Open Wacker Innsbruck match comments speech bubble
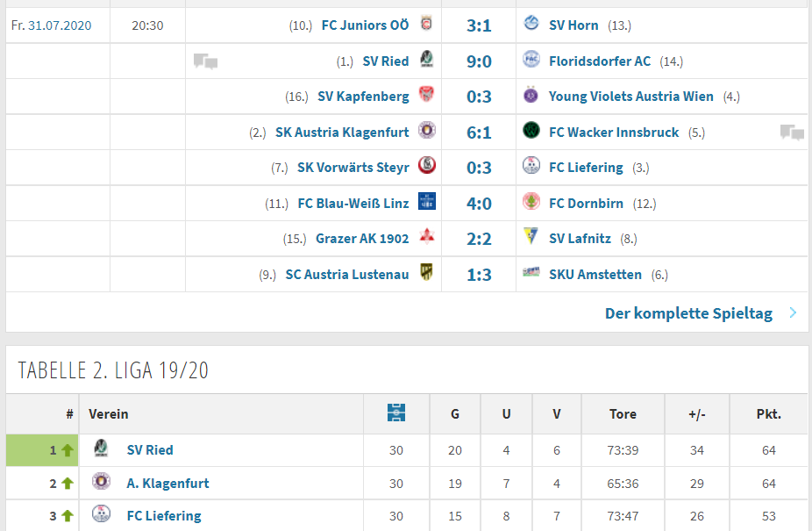 tap(793, 133)
